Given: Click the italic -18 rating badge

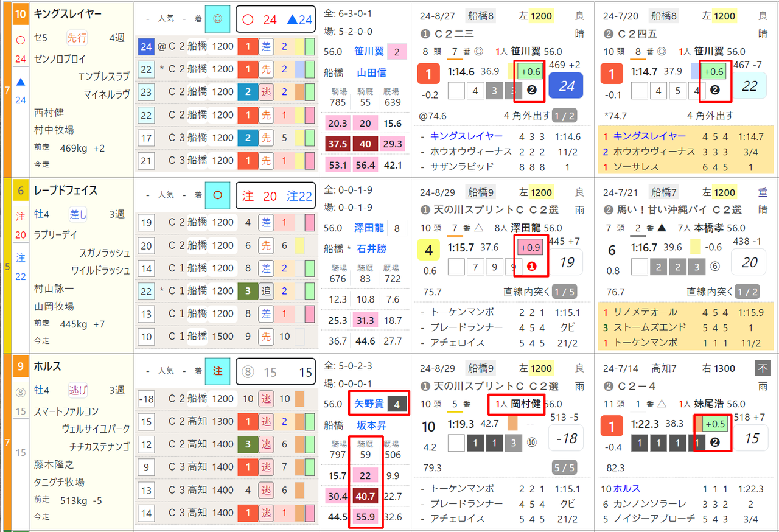Looking at the screenshot, I should click(567, 438).
